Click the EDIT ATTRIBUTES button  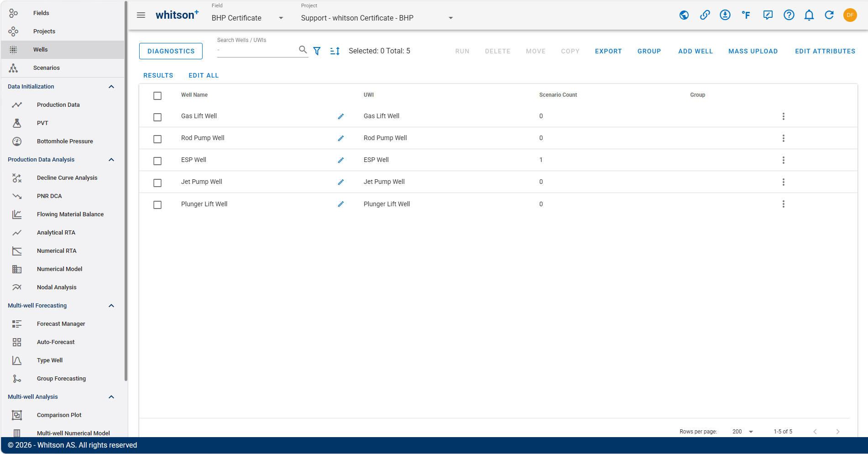pyautogui.click(x=825, y=51)
